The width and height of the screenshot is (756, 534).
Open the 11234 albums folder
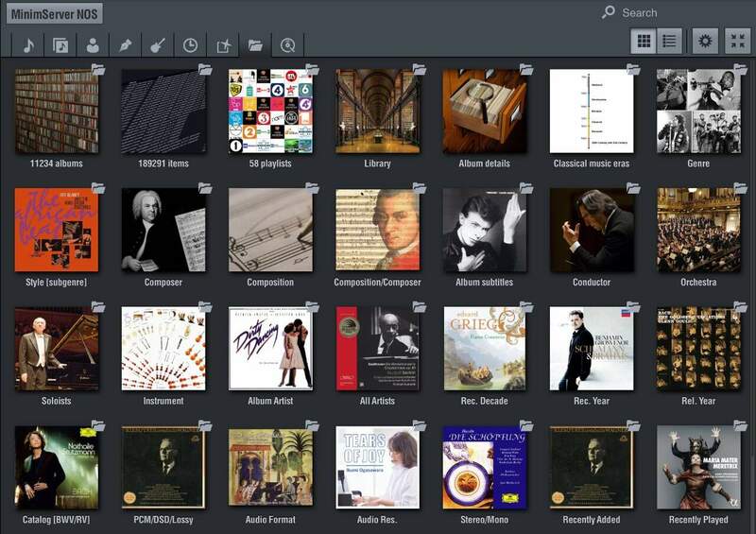coord(57,112)
